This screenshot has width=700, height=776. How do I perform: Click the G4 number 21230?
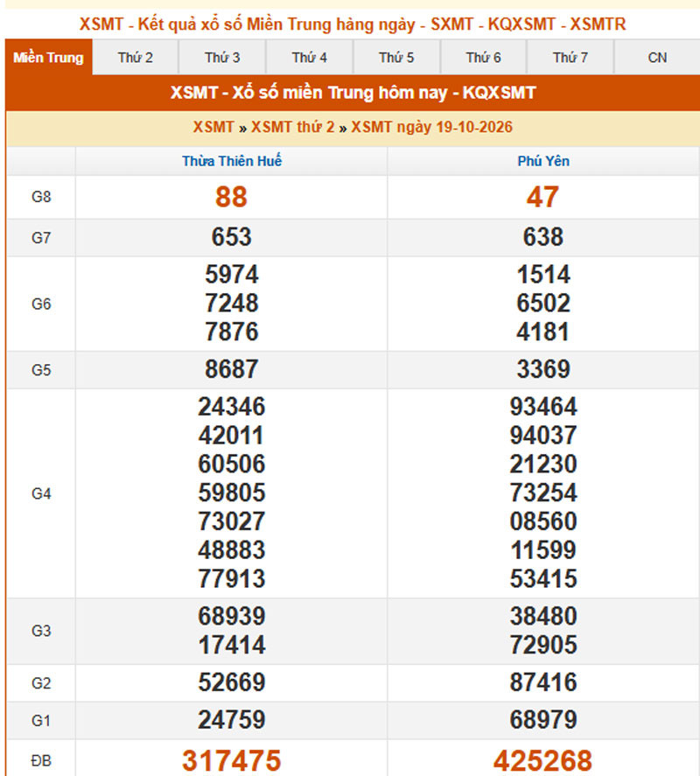543,465
